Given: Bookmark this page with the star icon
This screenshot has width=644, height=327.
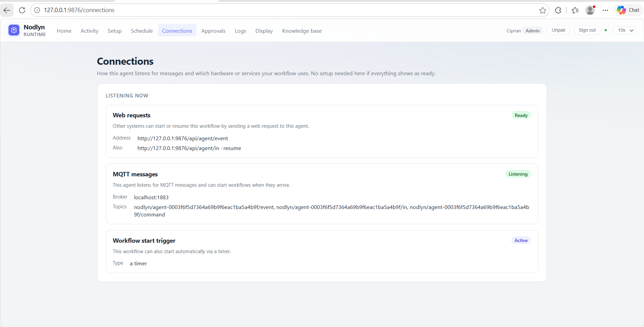Looking at the screenshot, I should [543, 10].
